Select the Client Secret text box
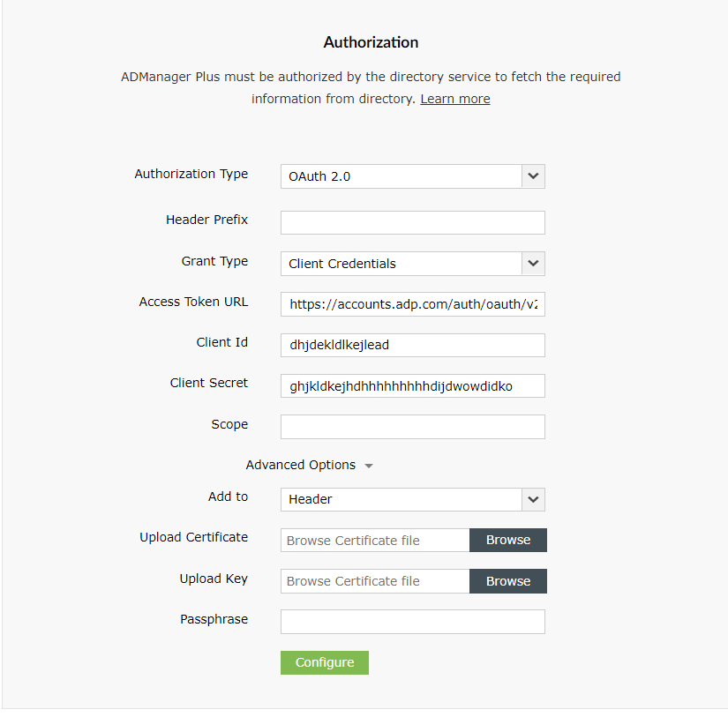728x717 pixels. (x=413, y=385)
